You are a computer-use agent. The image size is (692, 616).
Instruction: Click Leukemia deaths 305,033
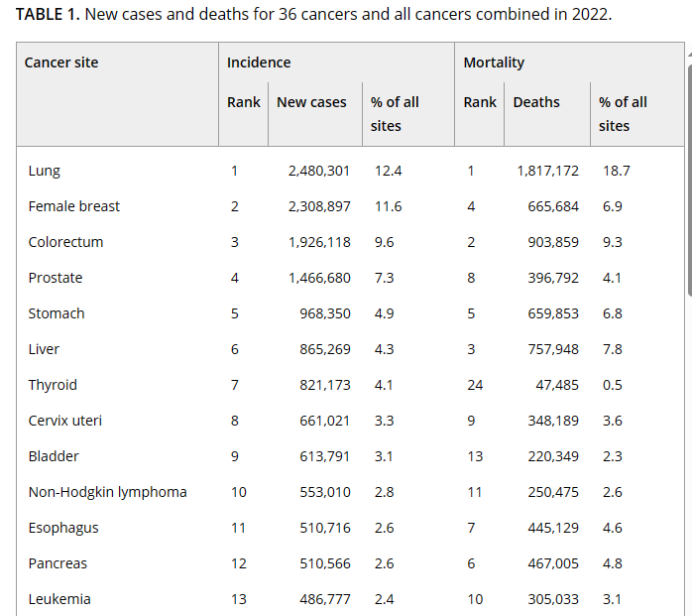click(553, 599)
